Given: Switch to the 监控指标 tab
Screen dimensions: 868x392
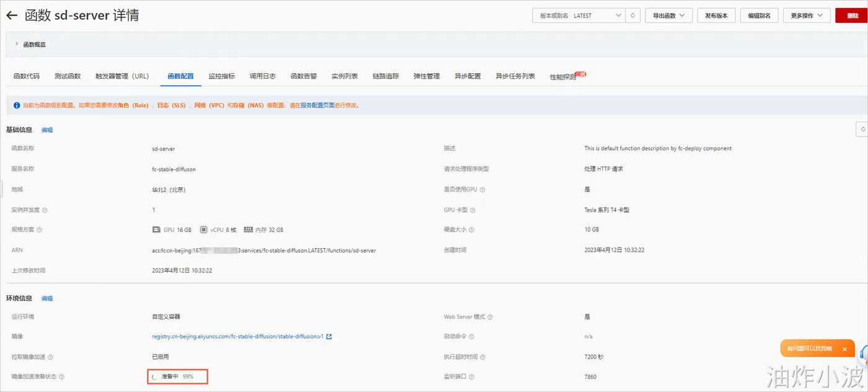Looking at the screenshot, I should (x=221, y=76).
